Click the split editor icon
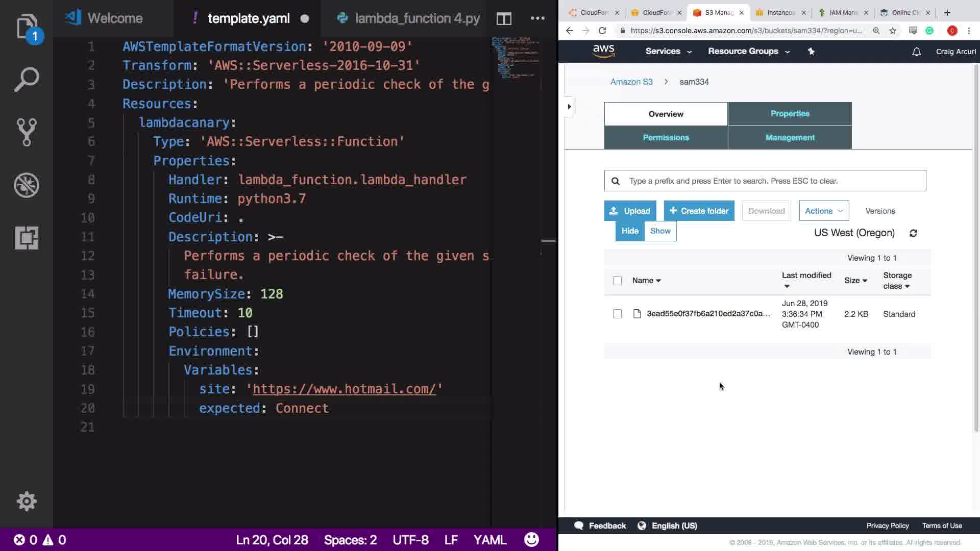 (x=504, y=19)
